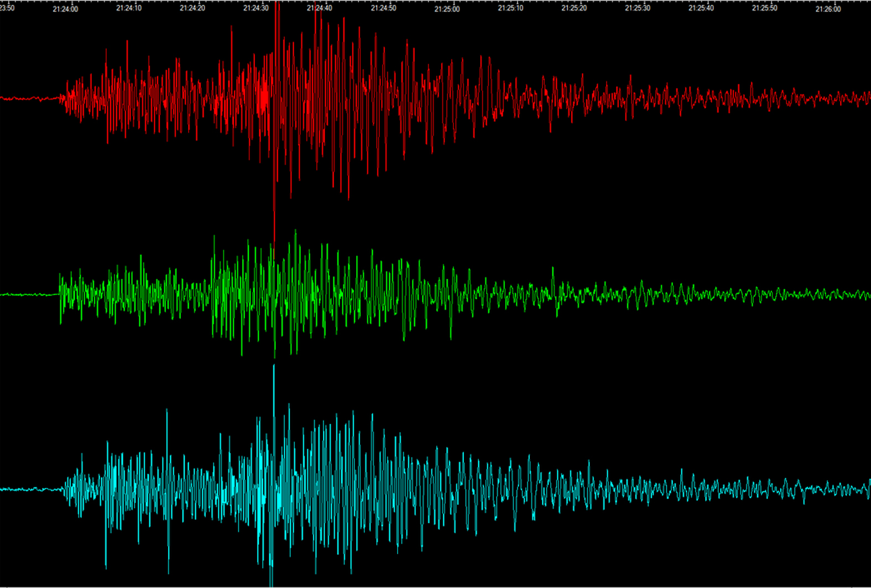Mark the first-arrival onset on the green trace
The image size is (871, 588).
[x=60, y=293]
